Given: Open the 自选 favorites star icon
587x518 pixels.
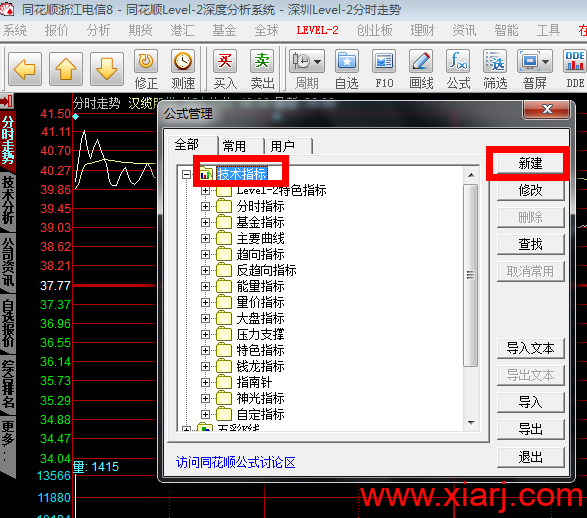Looking at the screenshot, I should [347, 61].
